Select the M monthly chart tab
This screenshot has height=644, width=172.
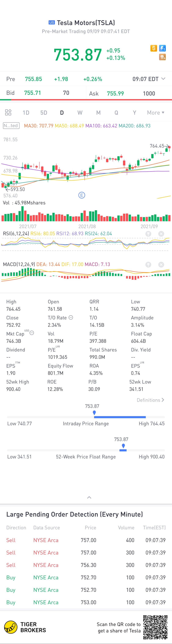pos(98,112)
